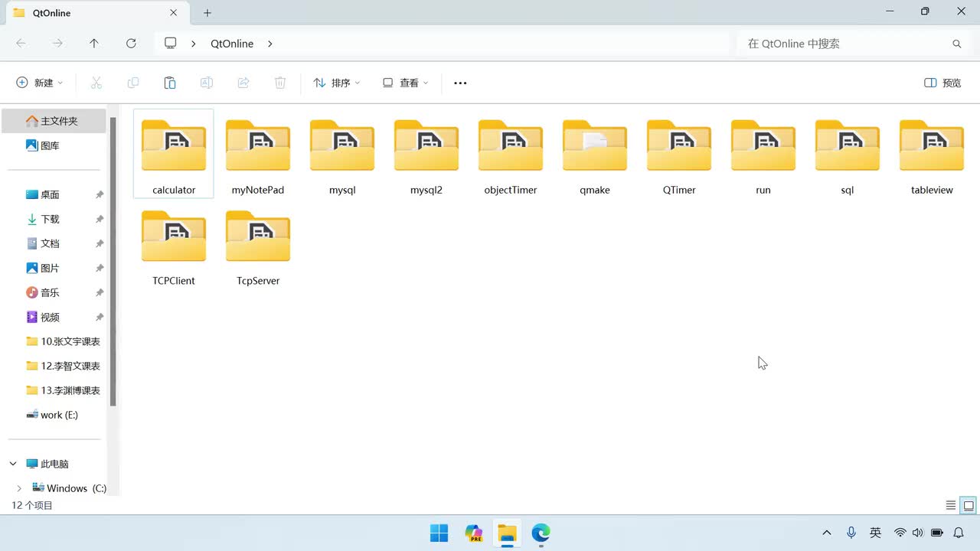This screenshot has height=551, width=980.
Task: Refresh the current folder view
Action: pos(131,44)
